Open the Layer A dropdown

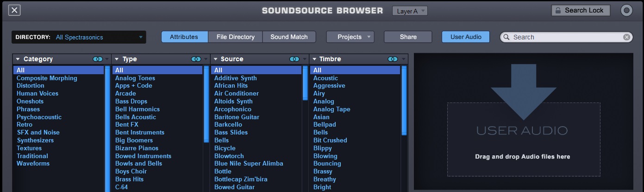click(x=410, y=11)
